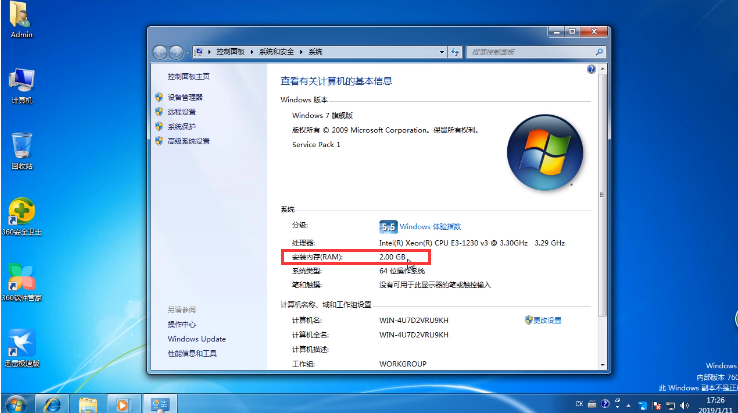Select WIN-4U7D2VRU9KH in 计算机全名 row
This screenshot has width=738, height=413.
(414, 335)
